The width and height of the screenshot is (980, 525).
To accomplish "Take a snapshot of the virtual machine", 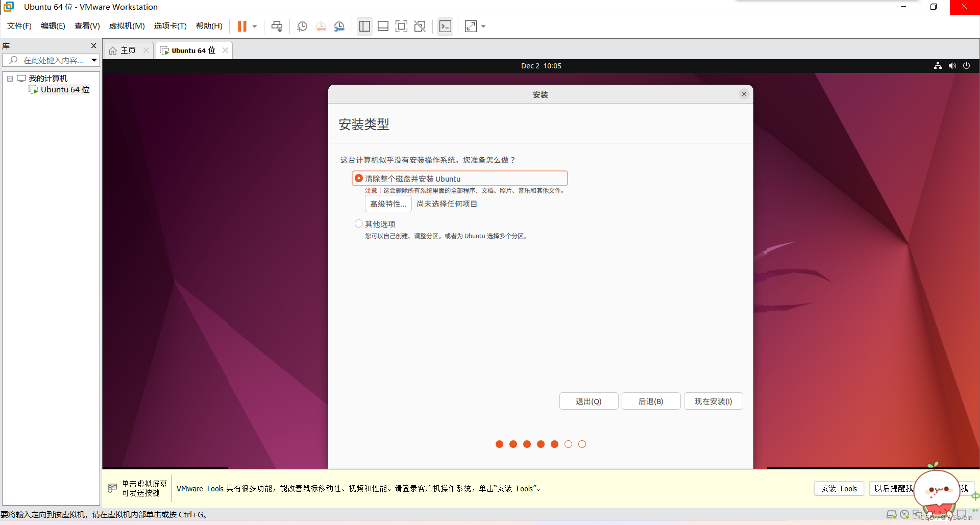I will pos(302,26).
